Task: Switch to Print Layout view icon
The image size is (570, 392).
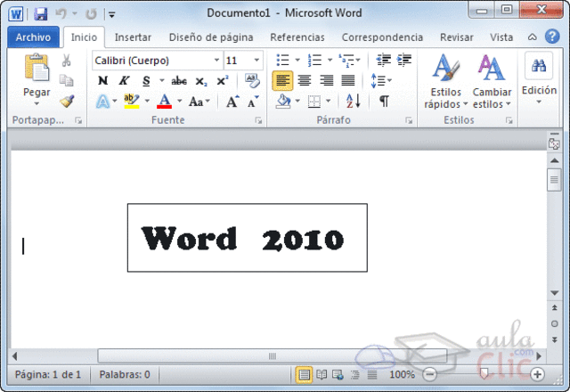Action: [304, 374]
